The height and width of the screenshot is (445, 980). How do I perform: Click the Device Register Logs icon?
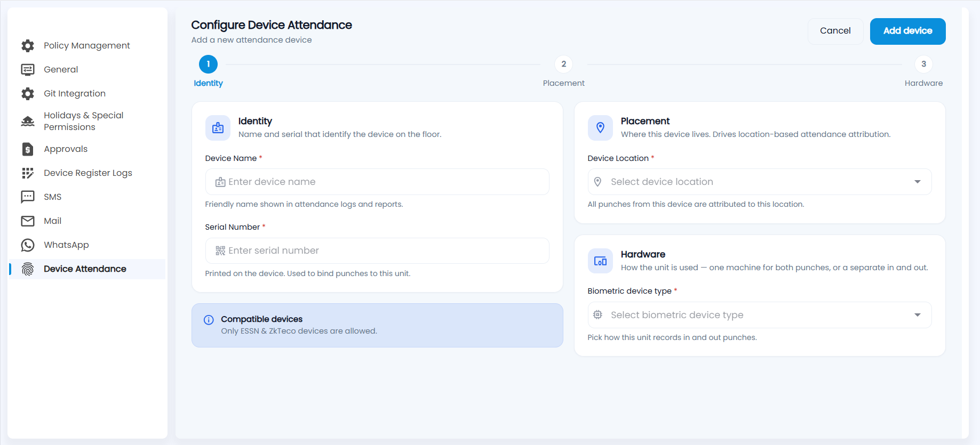coord(28,173)
